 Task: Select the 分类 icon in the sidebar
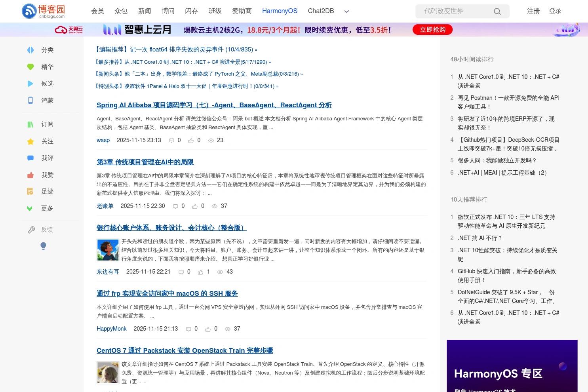pyautogui.click(x=30, y=50)
